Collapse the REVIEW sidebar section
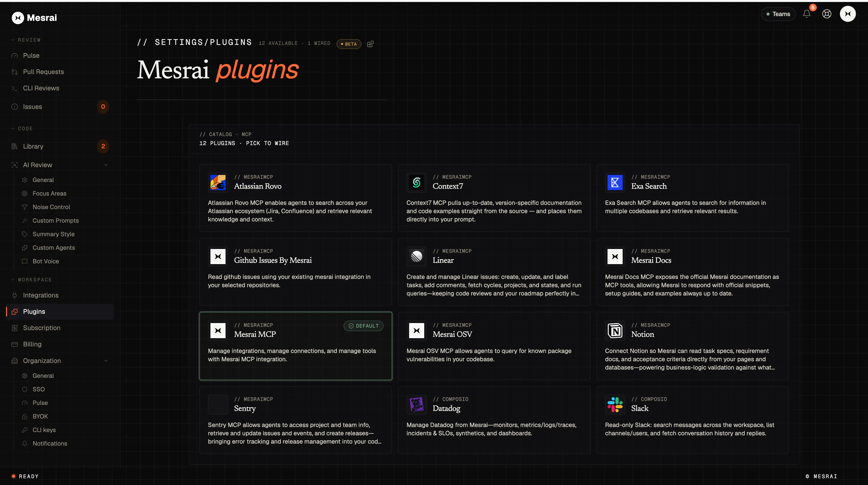The width and height of the screenshot is (868, 485). click(26, 40)
